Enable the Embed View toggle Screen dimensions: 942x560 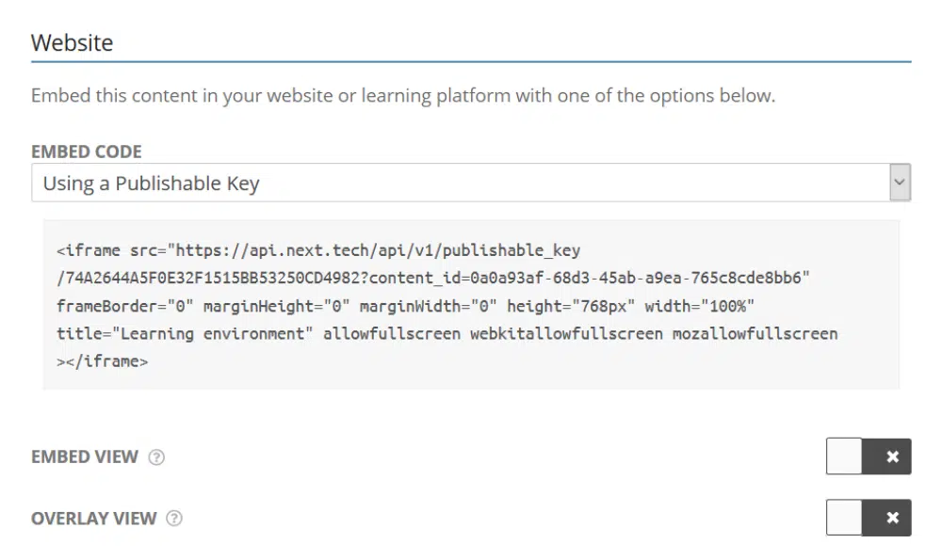pos(845,457)
